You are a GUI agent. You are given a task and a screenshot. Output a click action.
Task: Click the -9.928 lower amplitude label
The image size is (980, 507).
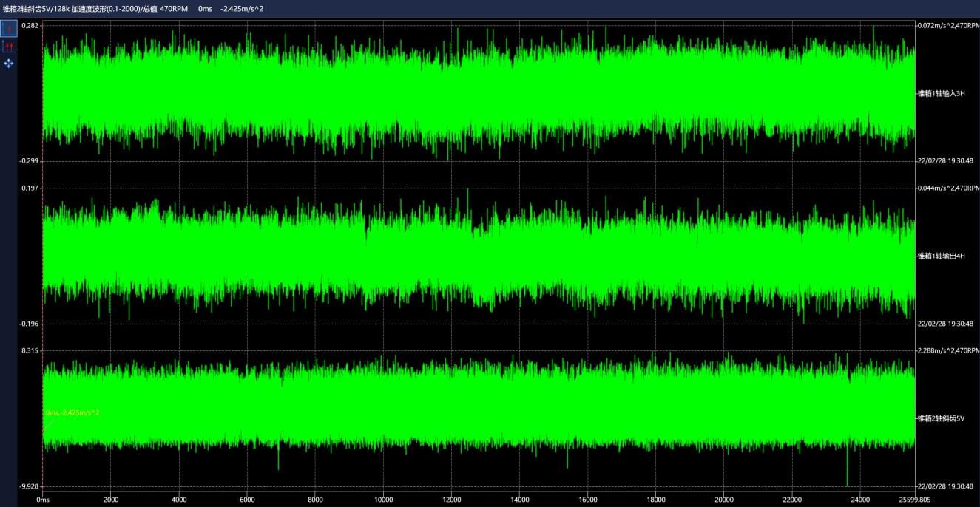coord(29,486)
